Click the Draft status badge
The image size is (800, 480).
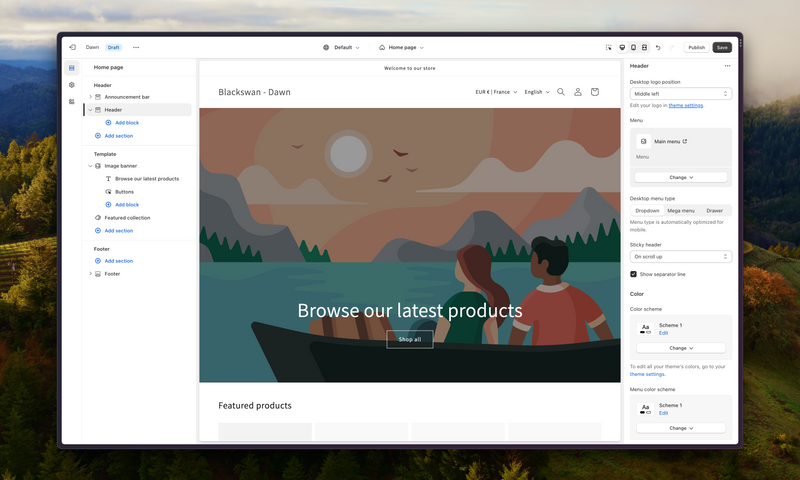pyautogui.click(x=113, y=47)
